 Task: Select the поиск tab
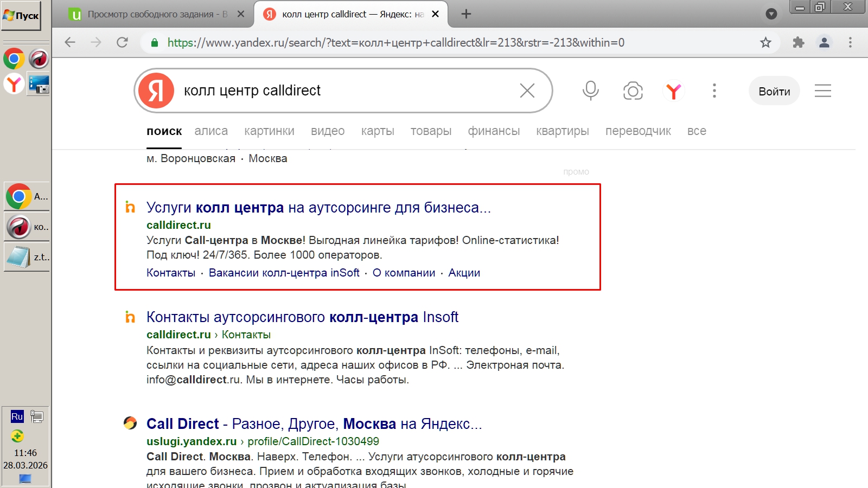tap(164, 131)
